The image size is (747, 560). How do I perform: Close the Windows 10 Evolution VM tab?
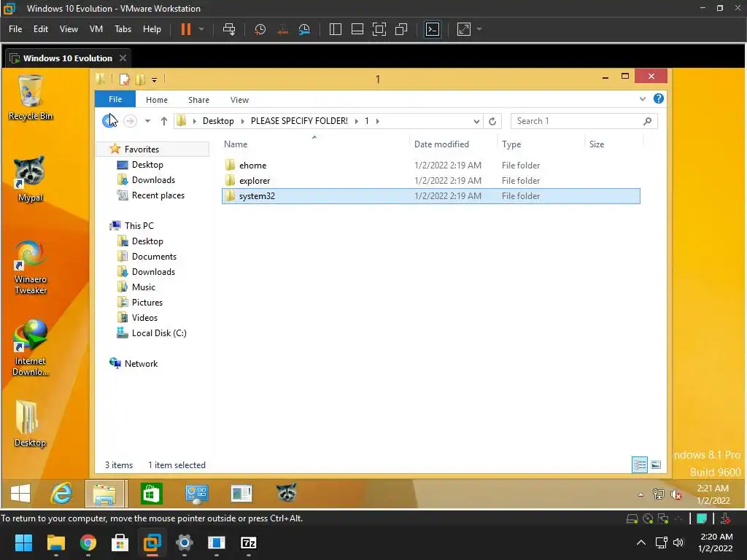pos(123,58)
